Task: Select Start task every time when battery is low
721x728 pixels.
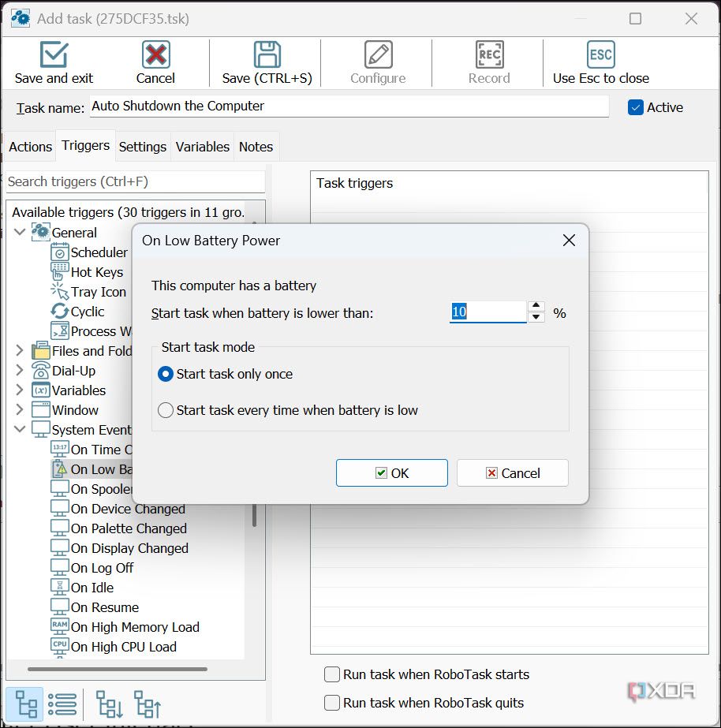Action: click(165, 410)
